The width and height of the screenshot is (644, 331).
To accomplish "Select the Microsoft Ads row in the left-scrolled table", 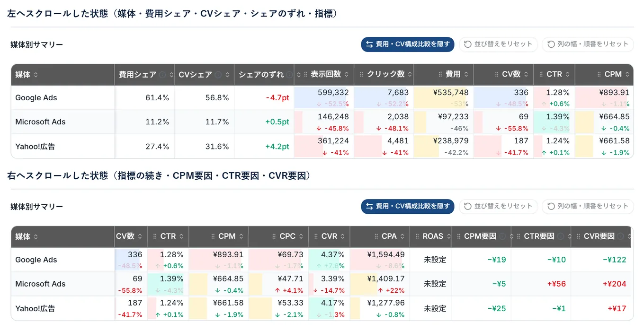I will 322,122.
